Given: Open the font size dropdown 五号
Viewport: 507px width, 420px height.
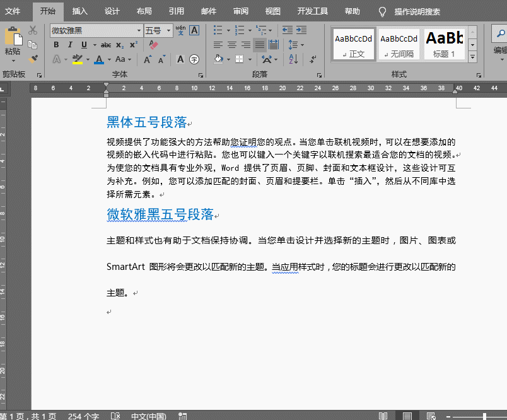Looking at the screenshot, I should tap(169, 30).
